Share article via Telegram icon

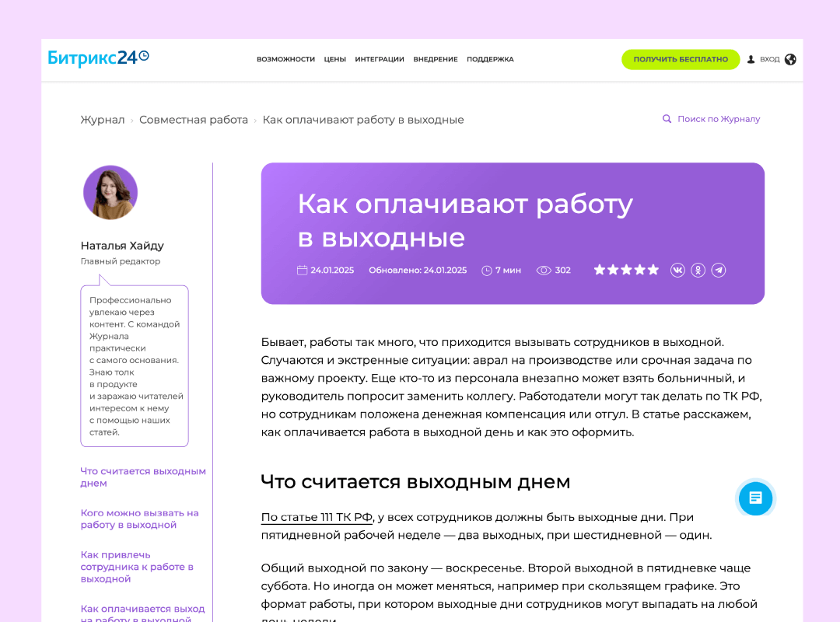pos(719,270)
